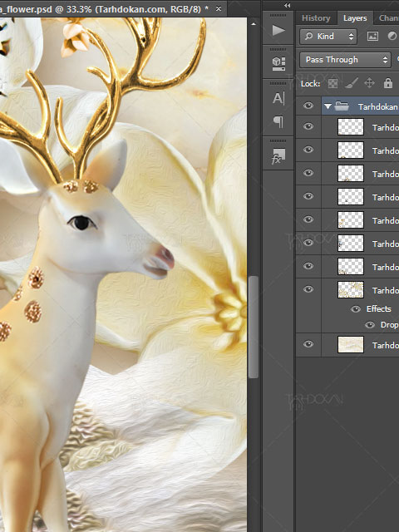
Task: Lock transparent pixels checkerboard icon
Action: coord(332,83)
